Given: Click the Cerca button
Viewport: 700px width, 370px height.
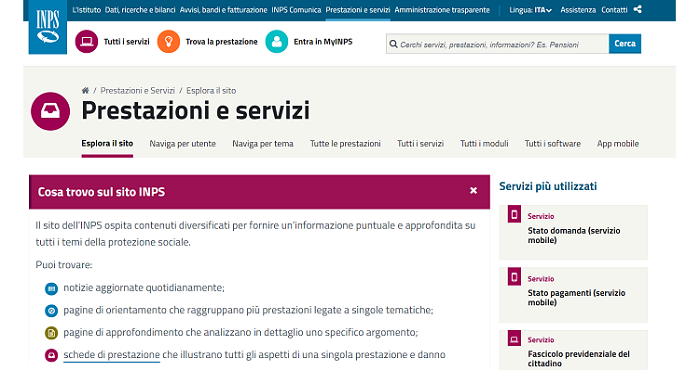Looking at the screenshot, I should coord(625,44).
